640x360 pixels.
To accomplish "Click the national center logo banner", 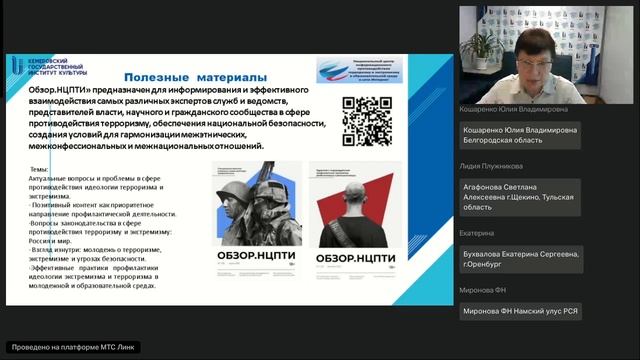I will tap(360, 70).
